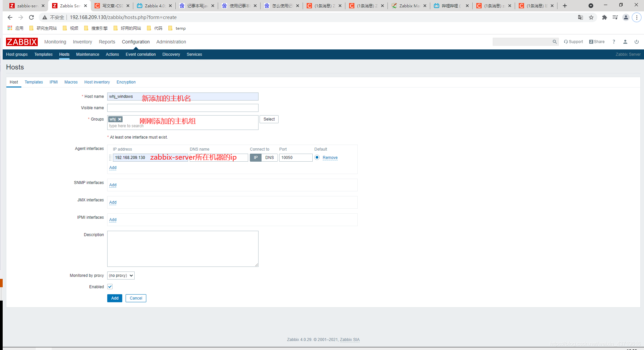644x350 pixels.
Task: Go to the Maintenance submenu
Action: pos(88,54)
